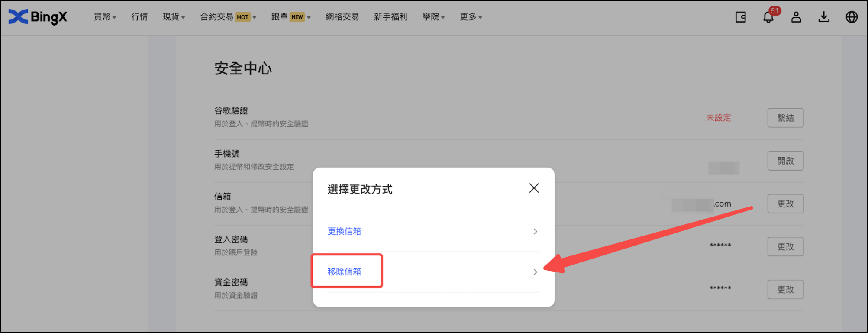Screen dimensions: 868x333
Task: Click the BingX logo
Action: click(38, 17)
